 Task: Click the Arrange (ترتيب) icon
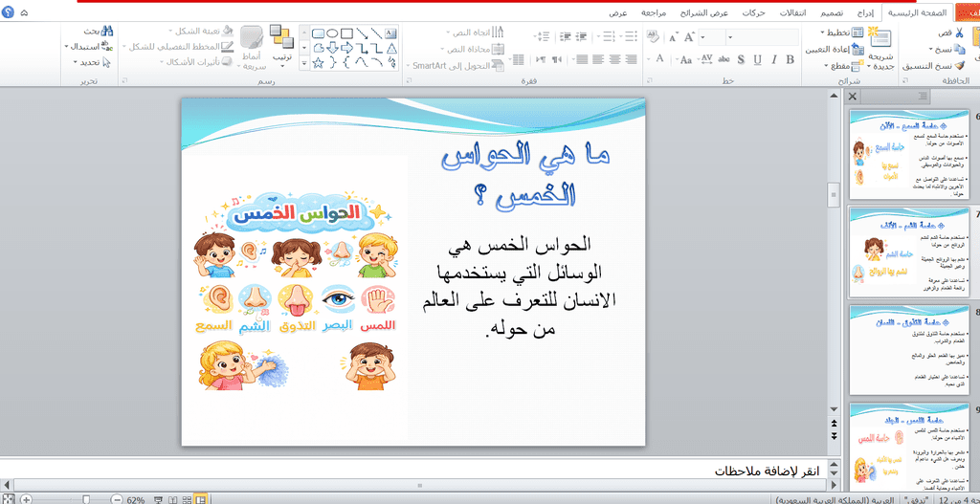[x=282, y=46]
